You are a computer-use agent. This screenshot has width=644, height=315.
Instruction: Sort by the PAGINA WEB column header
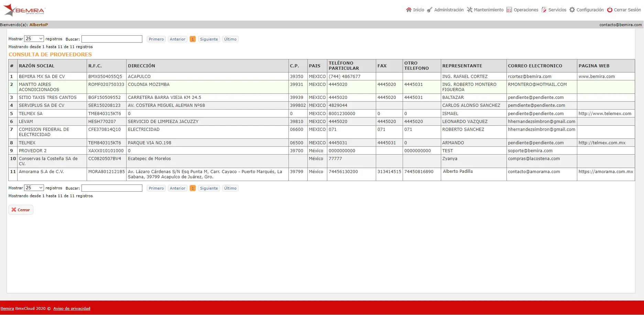coord(606,66)
